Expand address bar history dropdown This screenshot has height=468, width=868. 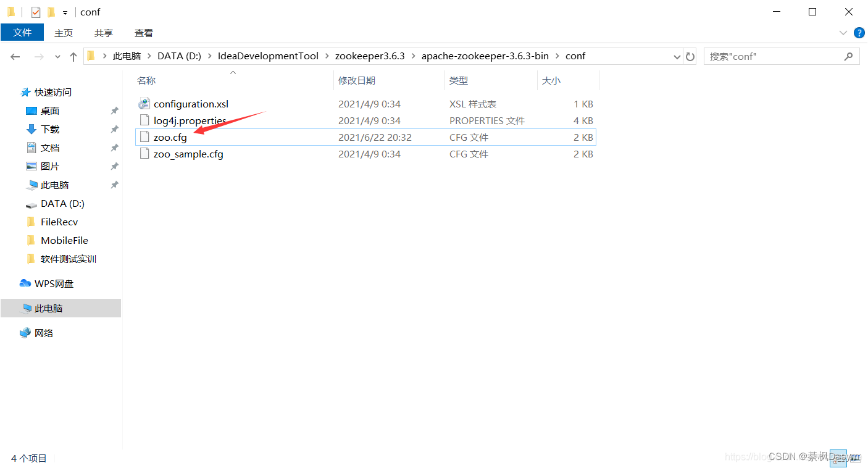(x=677, y=57)
